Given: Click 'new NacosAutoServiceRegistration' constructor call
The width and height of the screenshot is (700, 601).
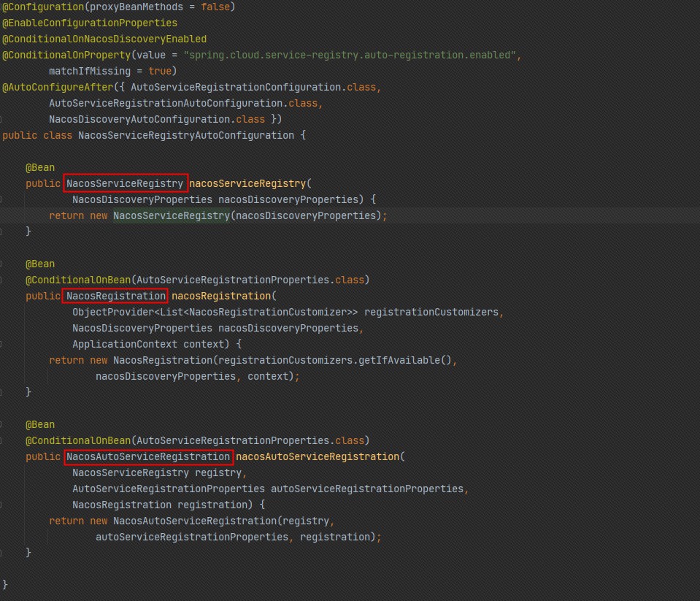Looking at the screenshot, I should 183,521.
